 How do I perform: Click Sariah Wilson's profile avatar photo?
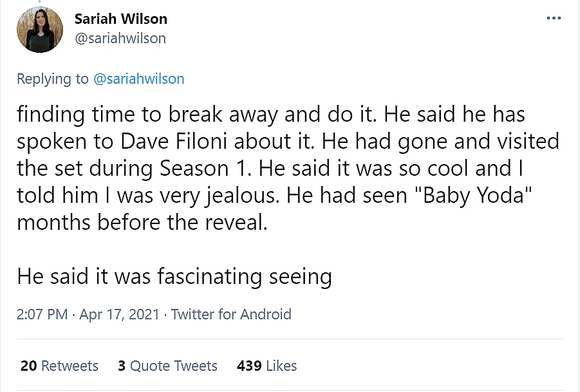(40, 30)
